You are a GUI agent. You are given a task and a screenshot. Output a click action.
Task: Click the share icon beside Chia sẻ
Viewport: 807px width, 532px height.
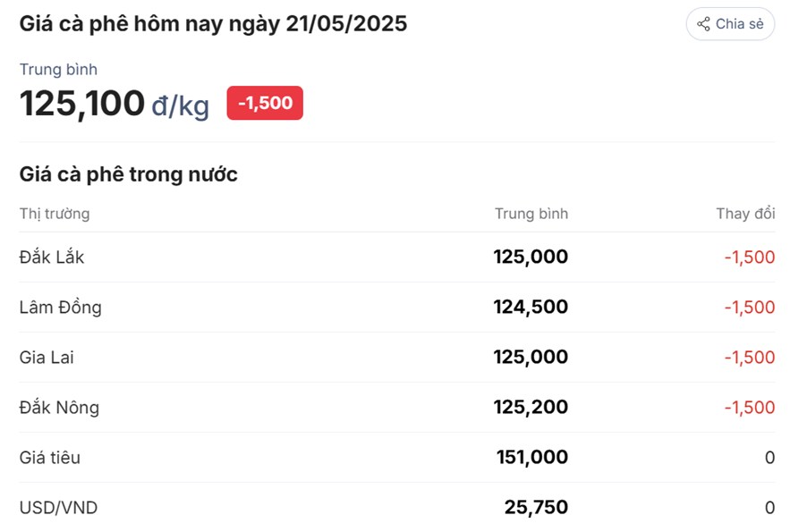tap(703, 24)
